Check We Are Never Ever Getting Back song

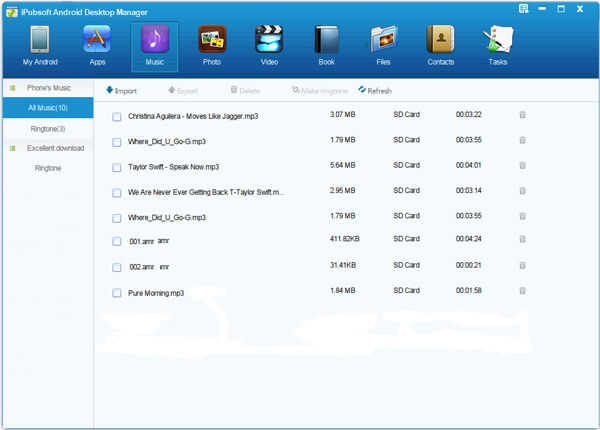117,193
